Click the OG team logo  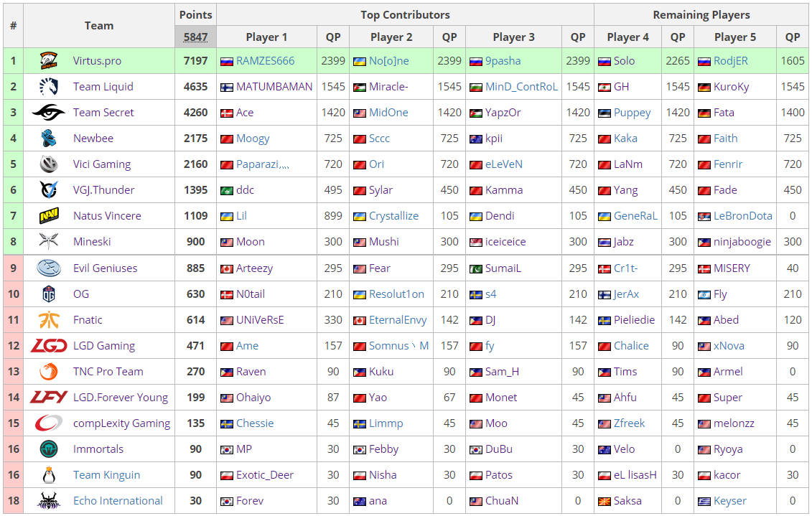(49, 294)
